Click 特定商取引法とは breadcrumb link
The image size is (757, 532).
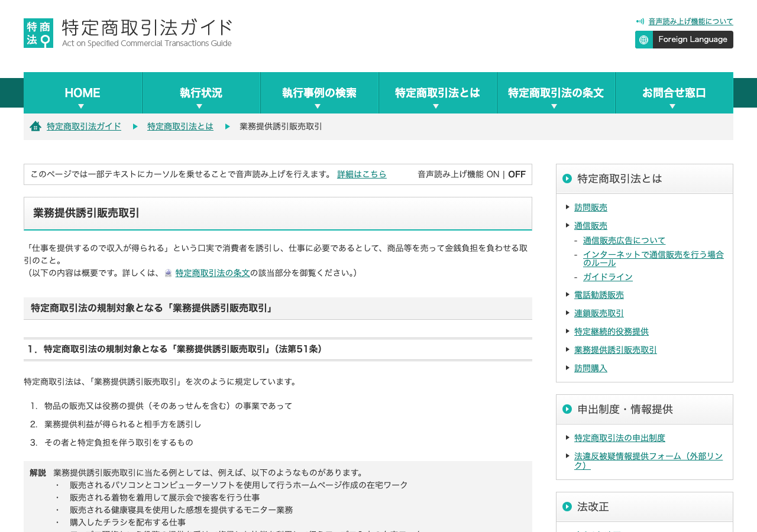(x=180, y=126)
